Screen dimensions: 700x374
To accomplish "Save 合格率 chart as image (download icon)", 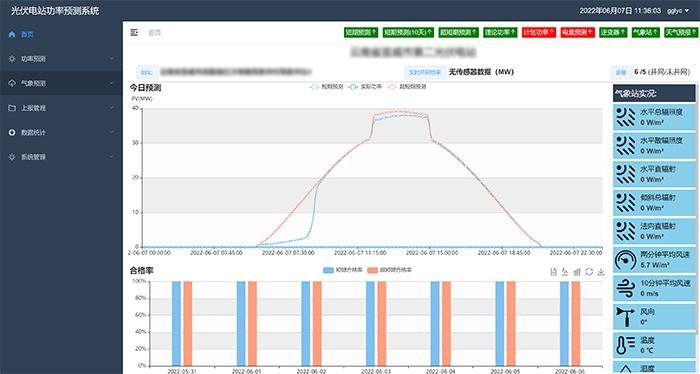I will (x=601, y=272).
